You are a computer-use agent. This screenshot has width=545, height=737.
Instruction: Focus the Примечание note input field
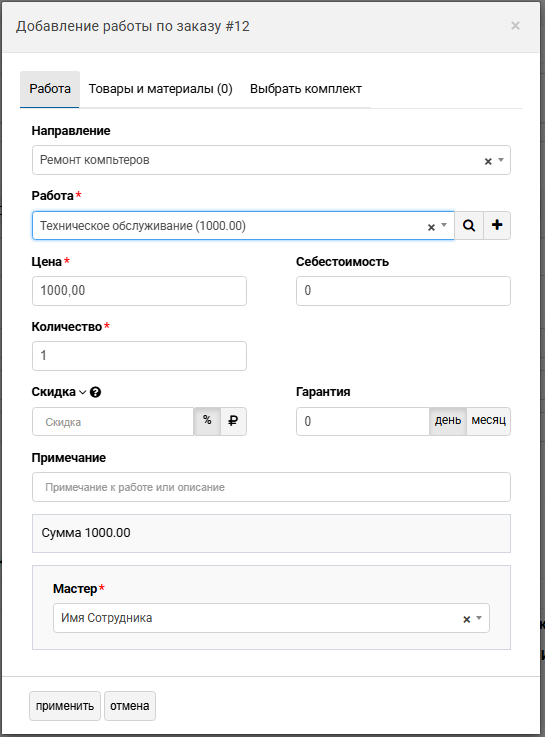click(271, 487)
